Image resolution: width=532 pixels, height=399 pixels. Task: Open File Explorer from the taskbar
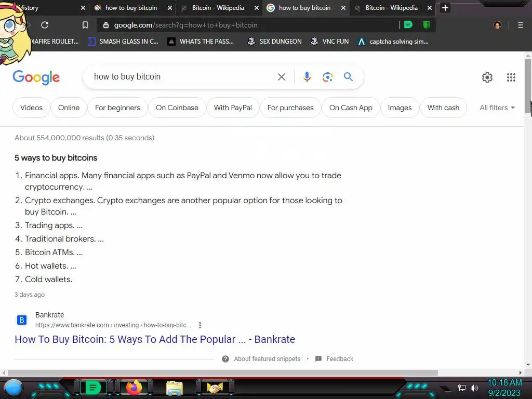point(175,388)
